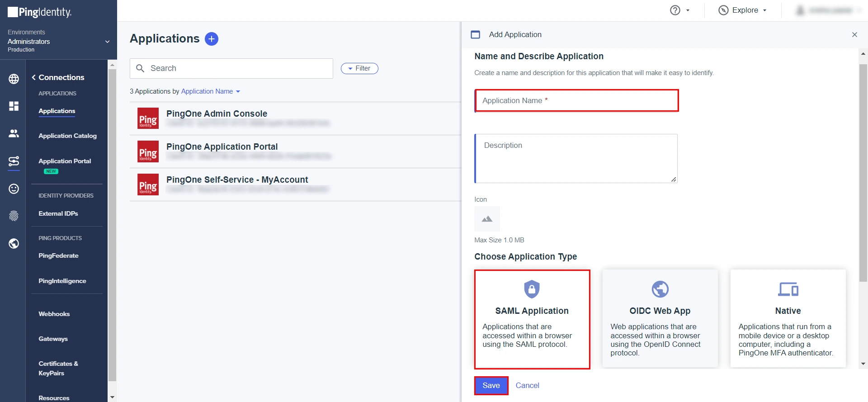Open Gateways menu item

point(53,339)
